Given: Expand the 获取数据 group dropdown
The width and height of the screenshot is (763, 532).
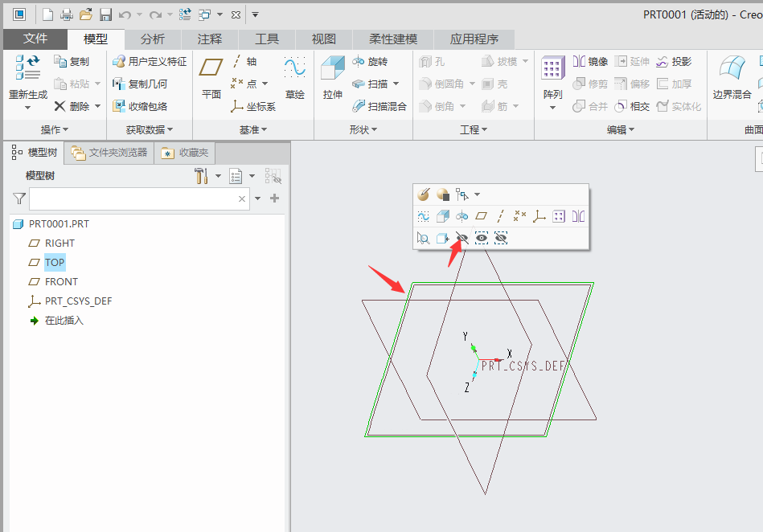Looking at the screenshot, I should click(x=150, y=130).
